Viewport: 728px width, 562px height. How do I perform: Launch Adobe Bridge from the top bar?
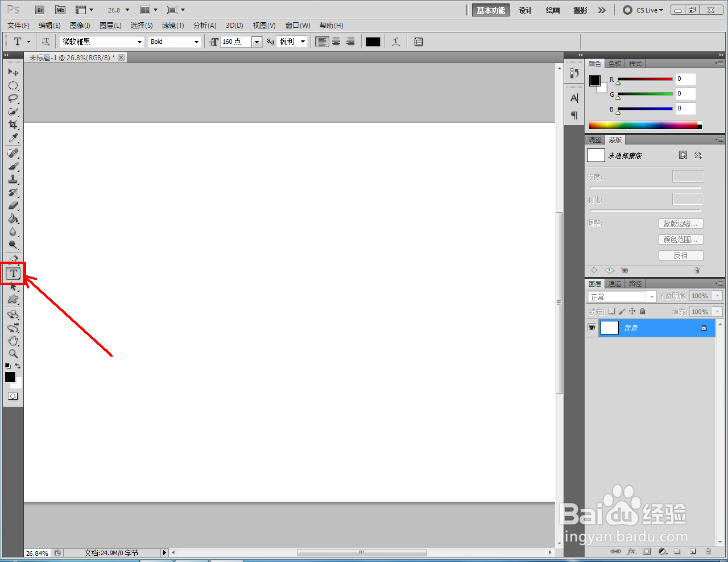(x=40, y=10)
